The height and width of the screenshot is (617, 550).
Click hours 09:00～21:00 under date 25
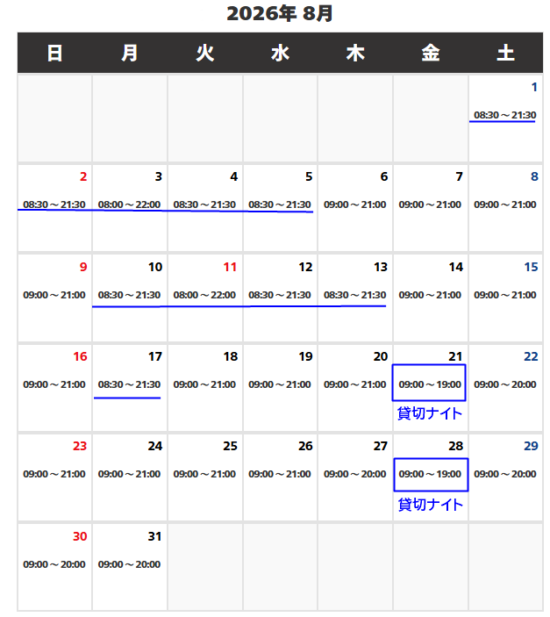pyautogui.click(x=204, y=474)
